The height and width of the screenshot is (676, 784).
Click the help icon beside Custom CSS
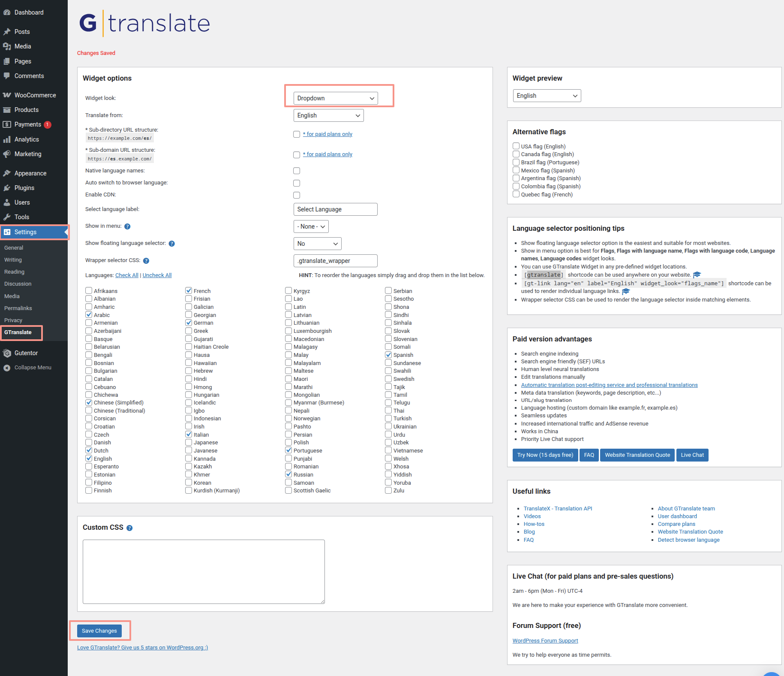(129, 528)
